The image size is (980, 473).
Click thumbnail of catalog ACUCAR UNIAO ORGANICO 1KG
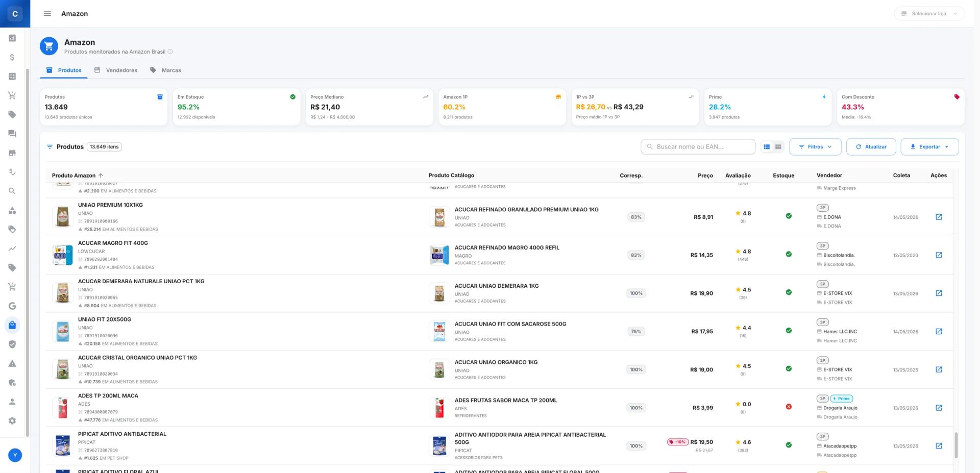pos(439,369)
